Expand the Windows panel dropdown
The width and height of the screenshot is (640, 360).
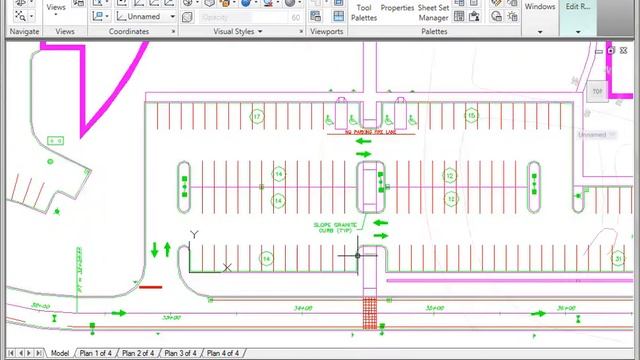click(x=540, y=32)
